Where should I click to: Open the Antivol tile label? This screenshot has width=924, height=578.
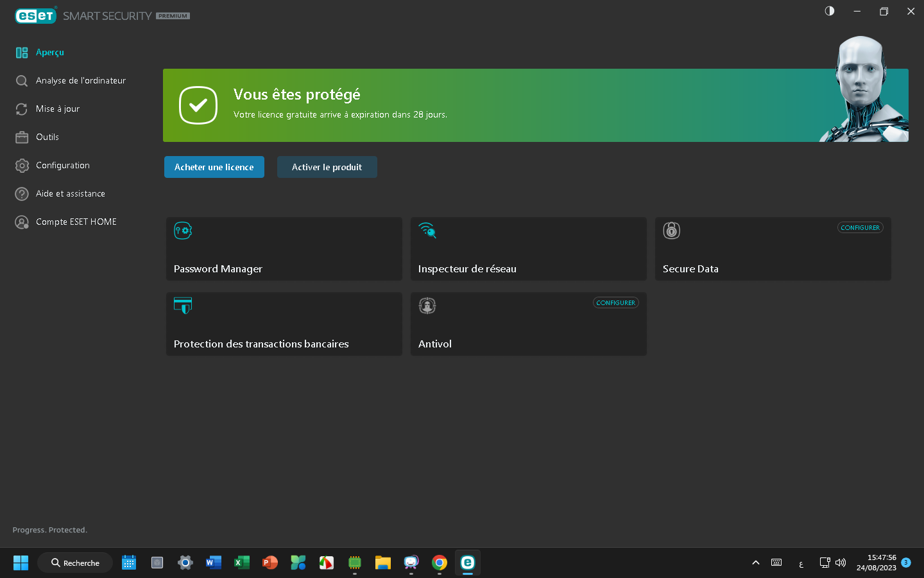435,344
